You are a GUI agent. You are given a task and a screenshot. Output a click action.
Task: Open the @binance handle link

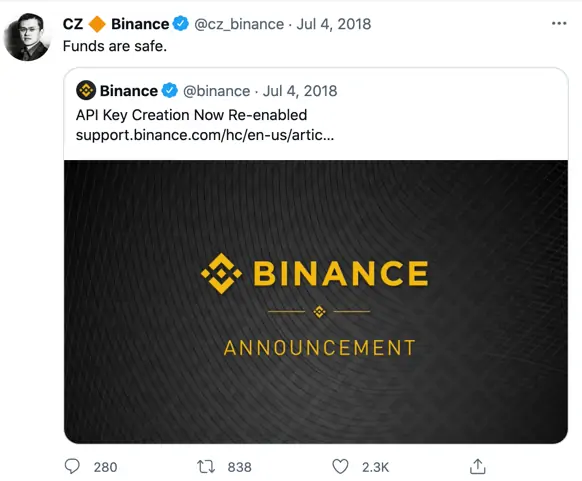[216, 91]
